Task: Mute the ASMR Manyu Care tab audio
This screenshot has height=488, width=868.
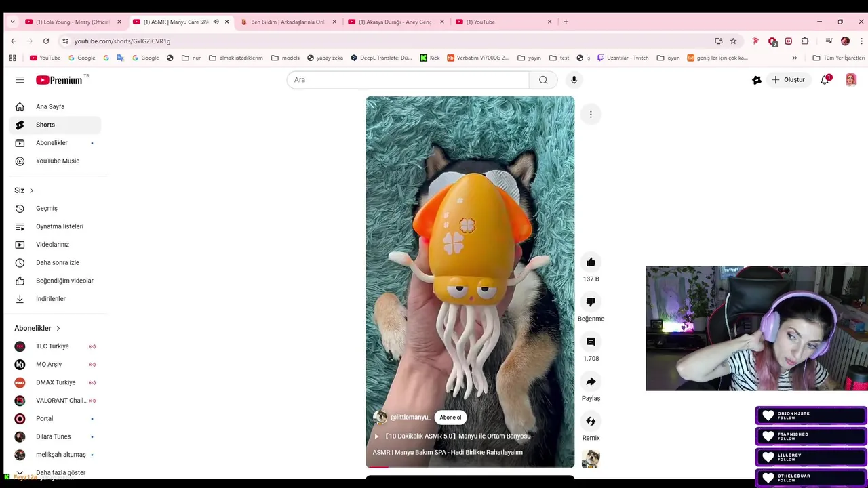Action: pos(216,22)
